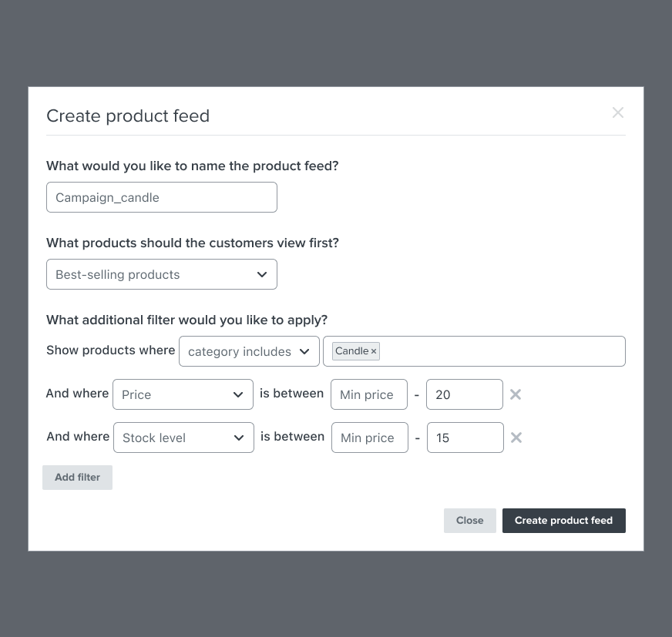Remove the Stock level filter row

[516, 438]
